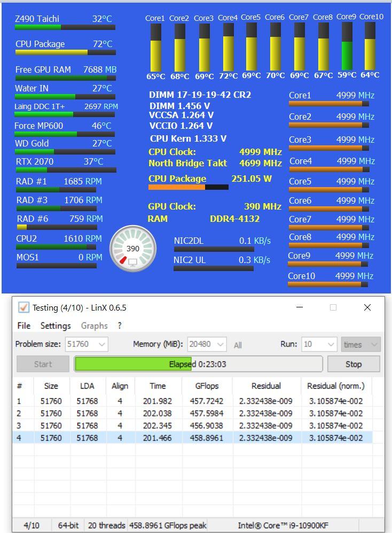Click the greyed Start button
The width and height of the screenshot is (392, 533).
43,364
